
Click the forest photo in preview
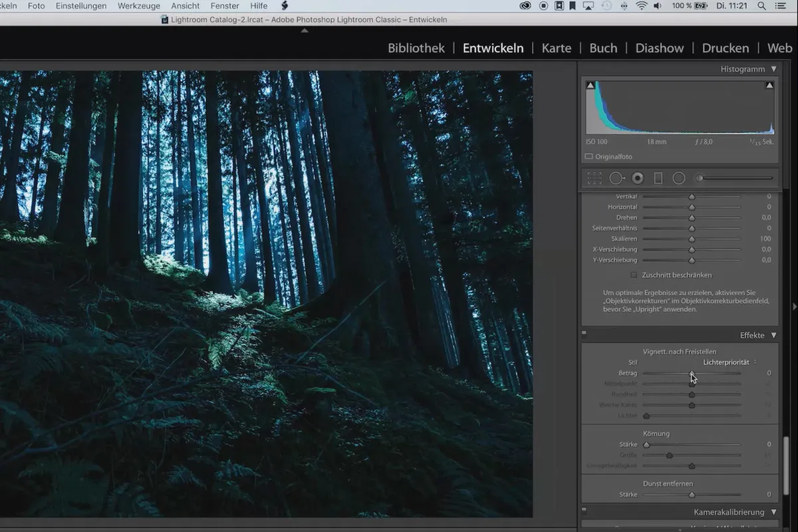point(266,294)
